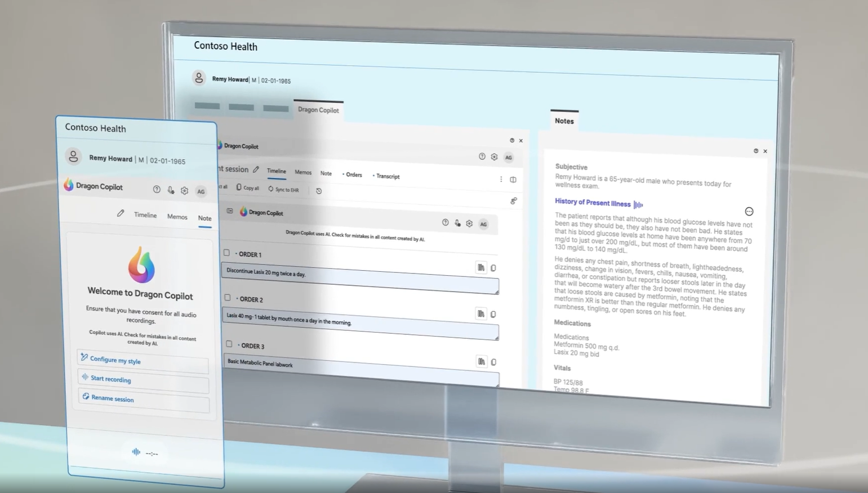
Task: Select the Timeline tab on the monitor
Action: [277, 171]
